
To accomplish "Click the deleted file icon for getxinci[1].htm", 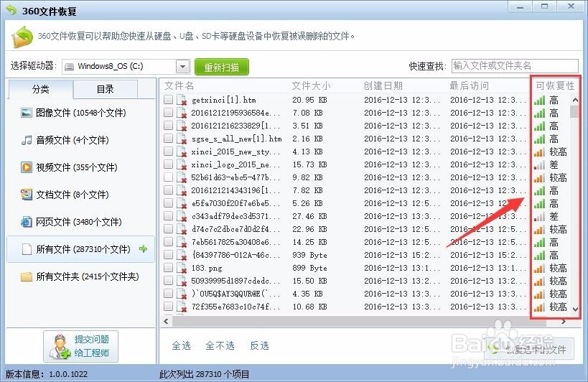I will click(x=182, y=101).
